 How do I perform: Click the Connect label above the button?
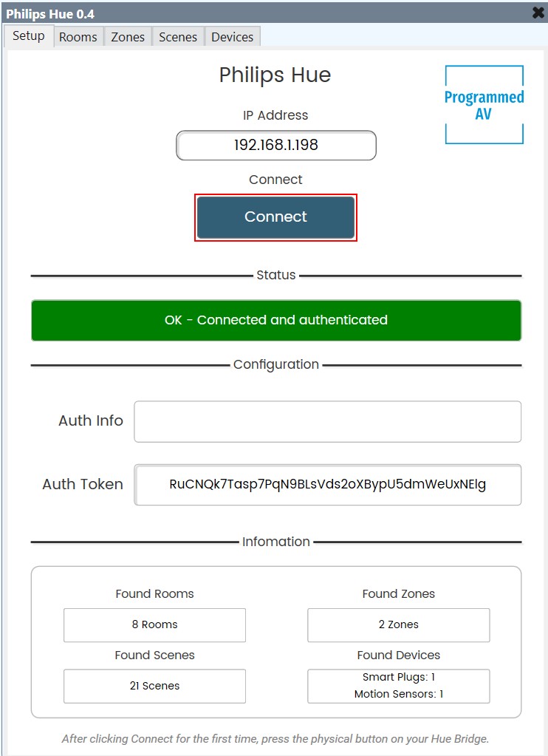point(275,180)
